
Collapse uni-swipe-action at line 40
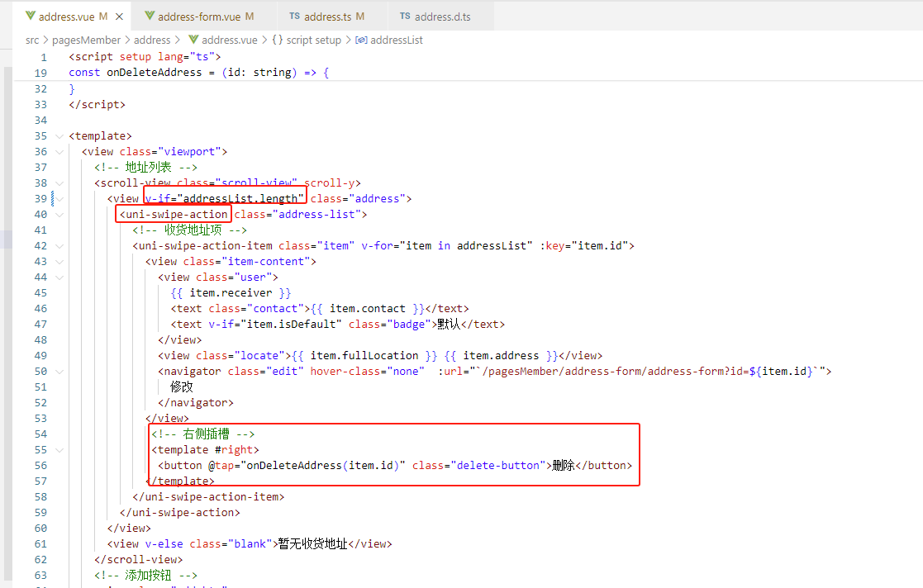(x=59, y=215)
